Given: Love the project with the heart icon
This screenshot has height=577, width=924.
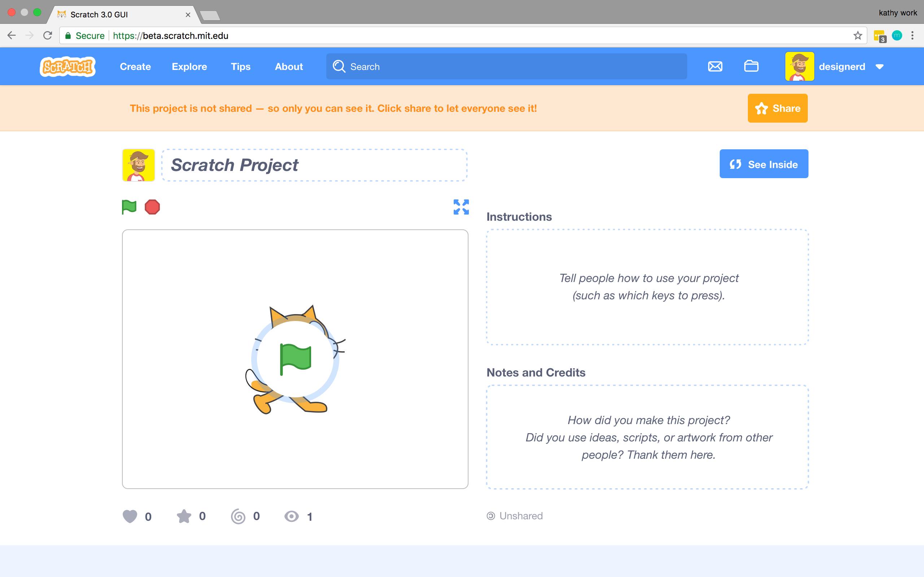Looking at the screenshot, I should click(x=130, y=516).
